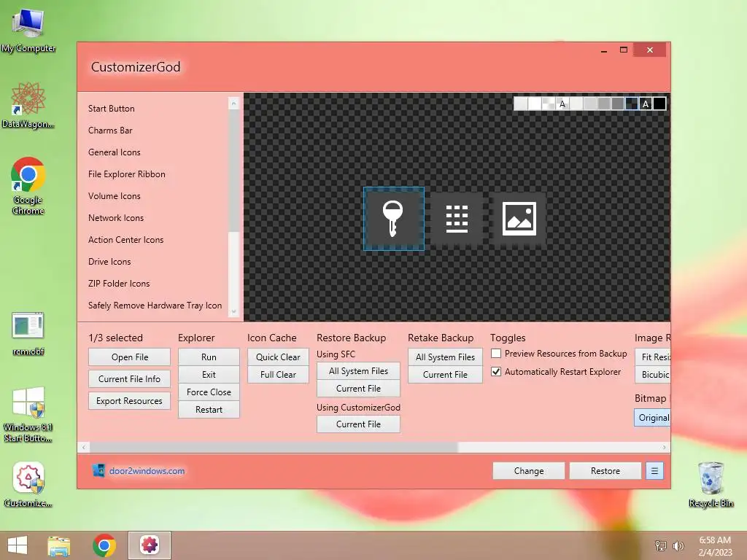Click Current File under Using SFC
This screenshot has width=747, height=560.
[358, 389]
